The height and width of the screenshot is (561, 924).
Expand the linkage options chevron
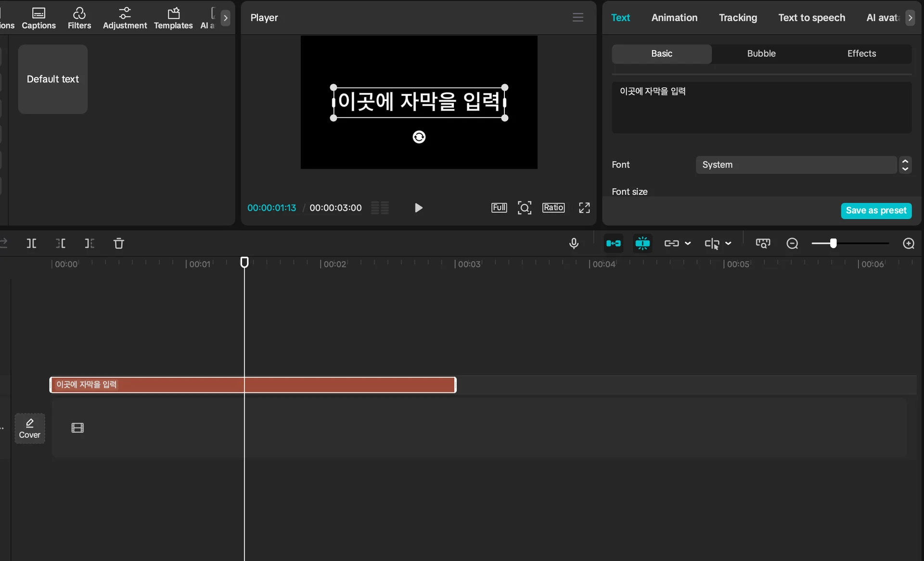(x=688, y=243)
